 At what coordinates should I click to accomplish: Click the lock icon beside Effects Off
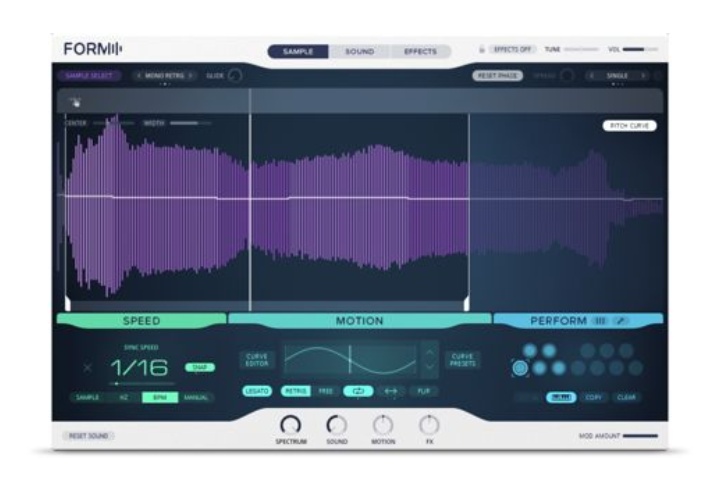tap(481, 49)
